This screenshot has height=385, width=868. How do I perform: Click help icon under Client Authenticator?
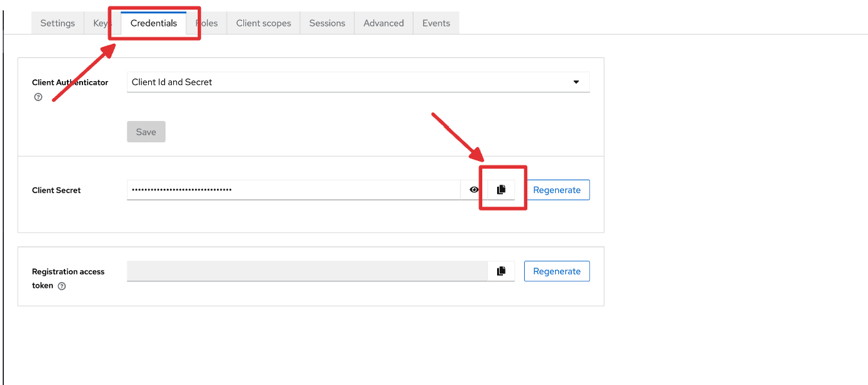click(38, 97)
